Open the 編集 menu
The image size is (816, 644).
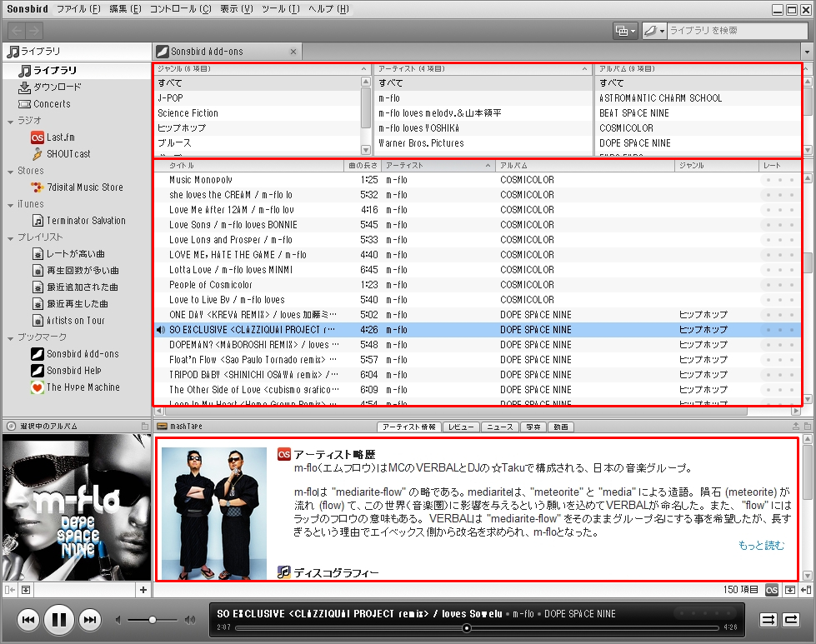coord(125,9)
